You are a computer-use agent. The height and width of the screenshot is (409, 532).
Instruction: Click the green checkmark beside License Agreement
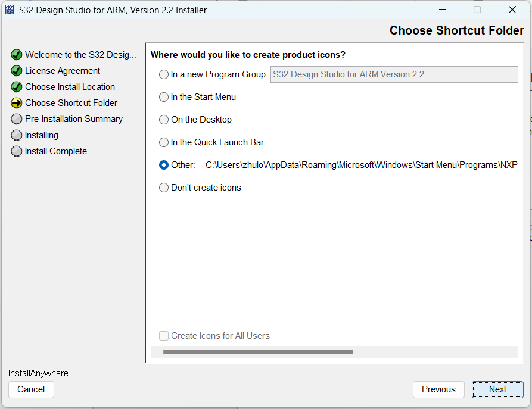click(17, 71)
